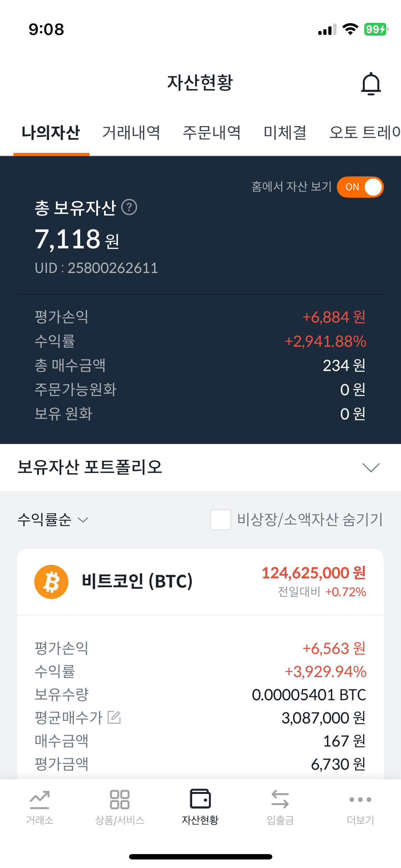Switch to the 거래내역 tab
Viewport: 401px width, 868px height.
131,133
